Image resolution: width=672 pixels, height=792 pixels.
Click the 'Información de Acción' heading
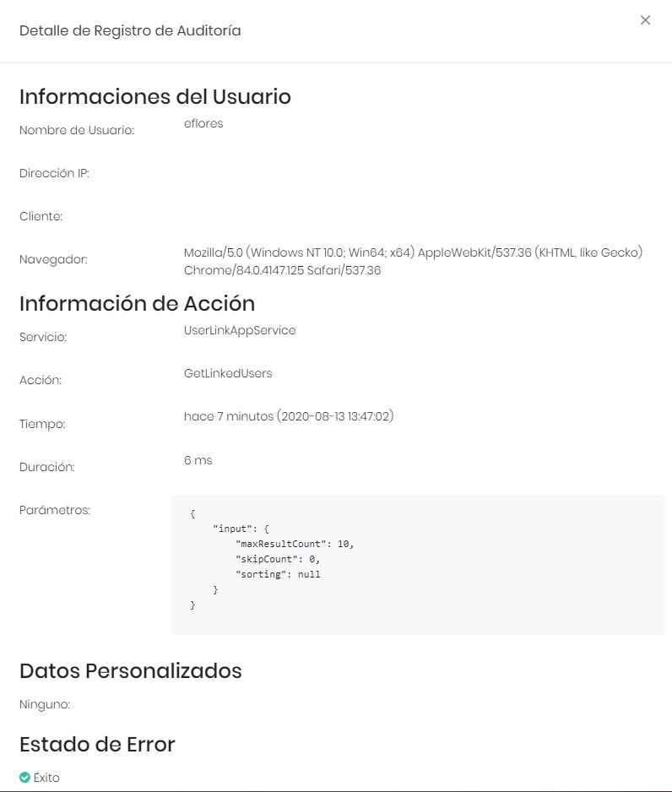137,303
